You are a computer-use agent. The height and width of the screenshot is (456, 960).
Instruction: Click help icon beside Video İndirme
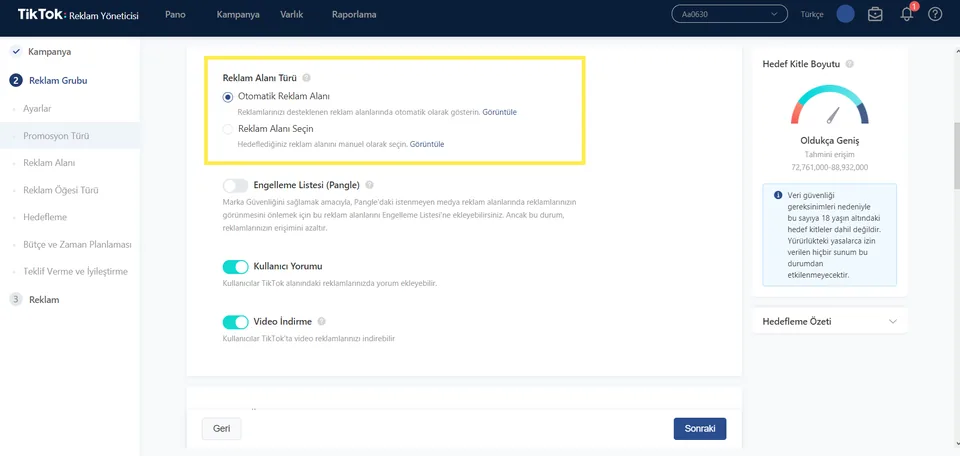coord(322,321)
